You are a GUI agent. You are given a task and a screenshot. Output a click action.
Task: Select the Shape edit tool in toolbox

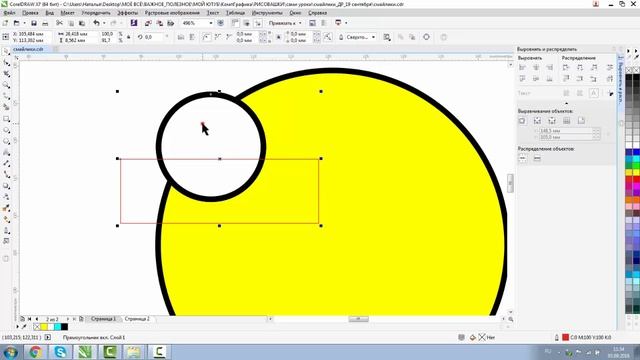pyautogui.click(x=7, y=63)
